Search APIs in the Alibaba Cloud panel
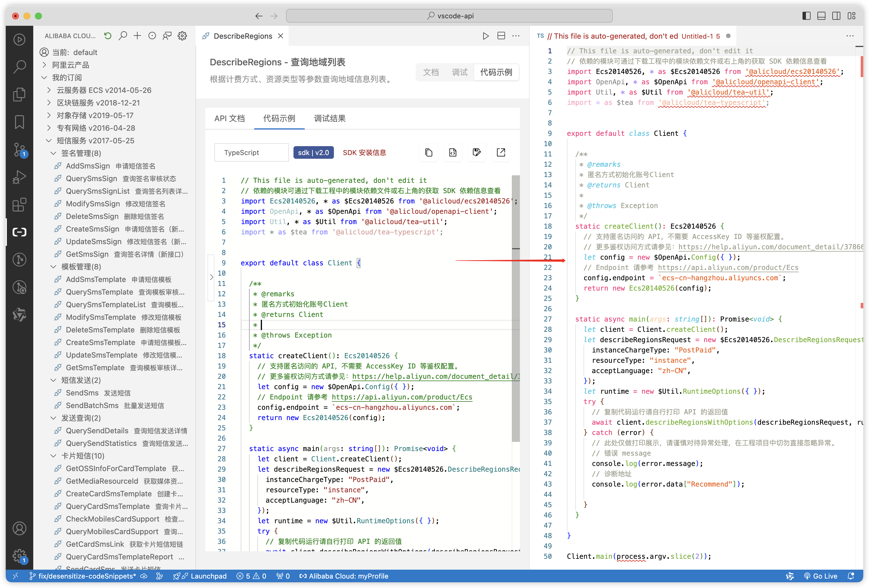Screen dimensions: 869x588 [x=123, y=36]
